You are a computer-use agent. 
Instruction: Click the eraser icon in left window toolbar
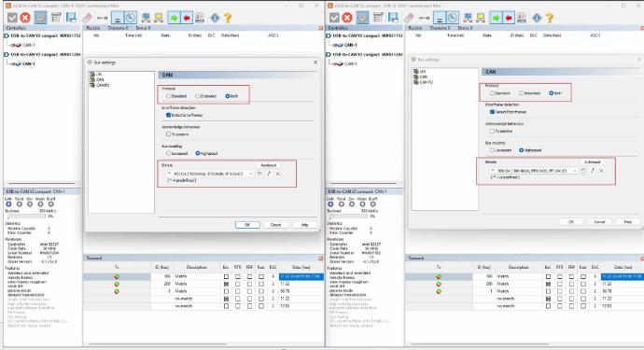tap(87, 18)
